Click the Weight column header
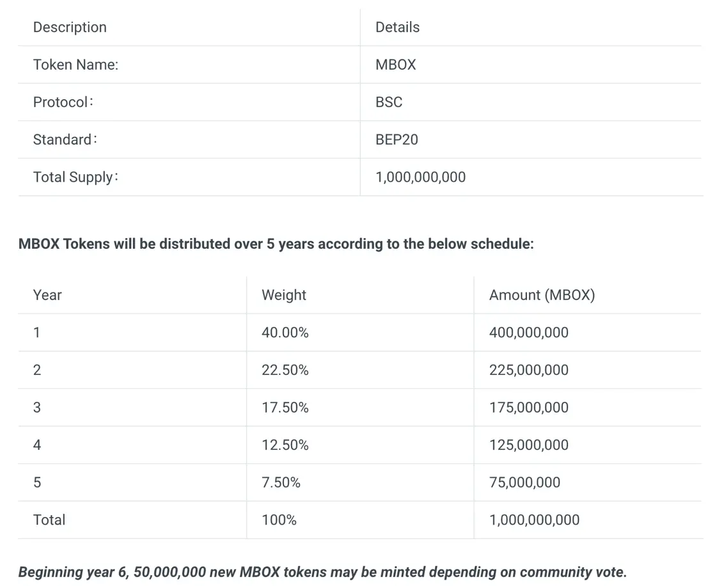This screenshot has width=717, height=588. 283,295
